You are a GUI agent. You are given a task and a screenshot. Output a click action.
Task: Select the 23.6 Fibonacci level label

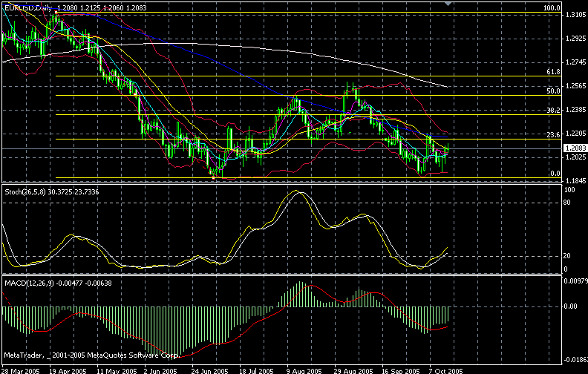[x=552, y=135]
